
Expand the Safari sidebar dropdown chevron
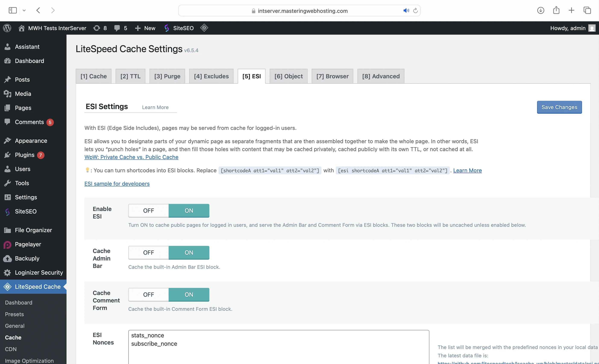tap(24, 10)
